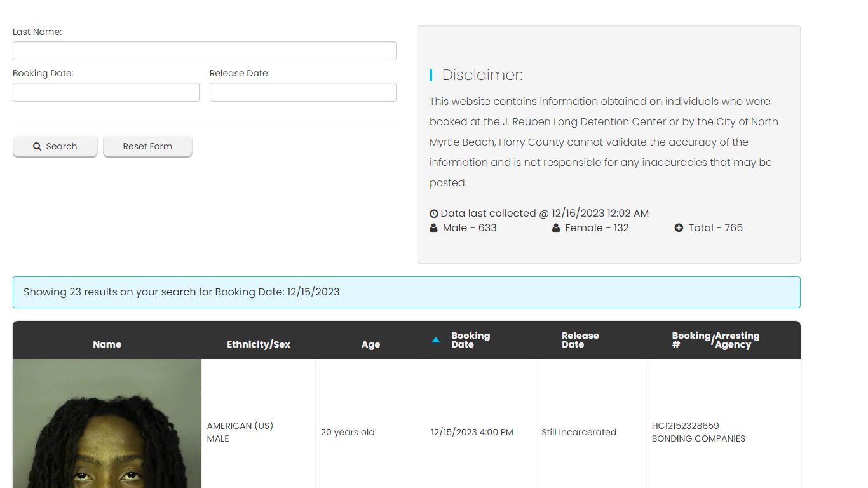Focus the Release Date input field
This screenshot has width=868, height=488.
(x=303, y=92)
